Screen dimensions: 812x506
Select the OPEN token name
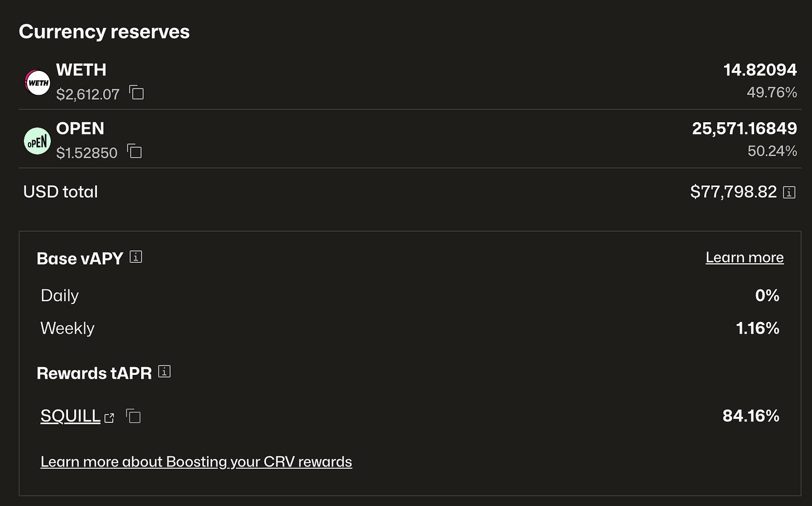click(x=80, y=128)
